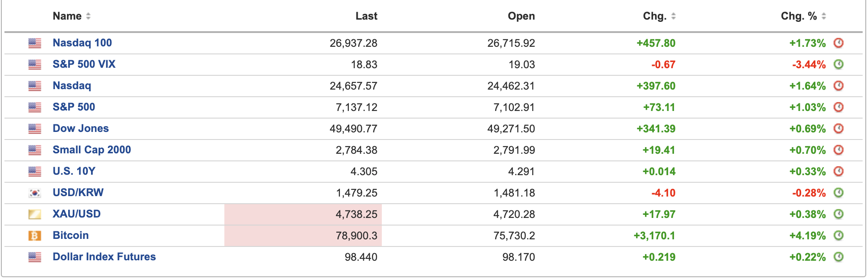The height and width of the screenshot is (279, 868).
Task: Click the green clock icon for Bitcoin row
Action: click(x=839, y=236)
